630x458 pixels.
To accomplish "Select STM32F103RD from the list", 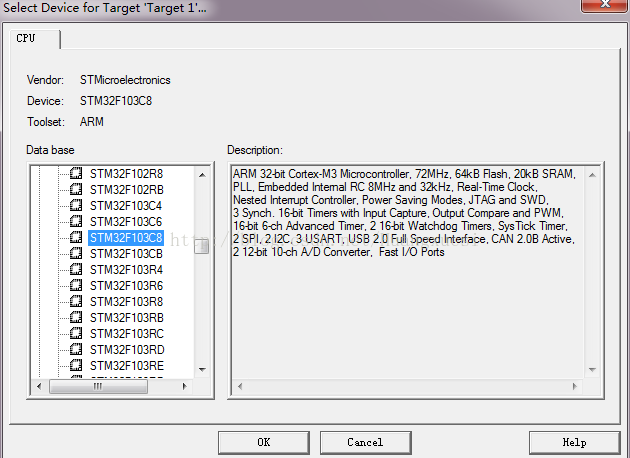I will (127, 350).
